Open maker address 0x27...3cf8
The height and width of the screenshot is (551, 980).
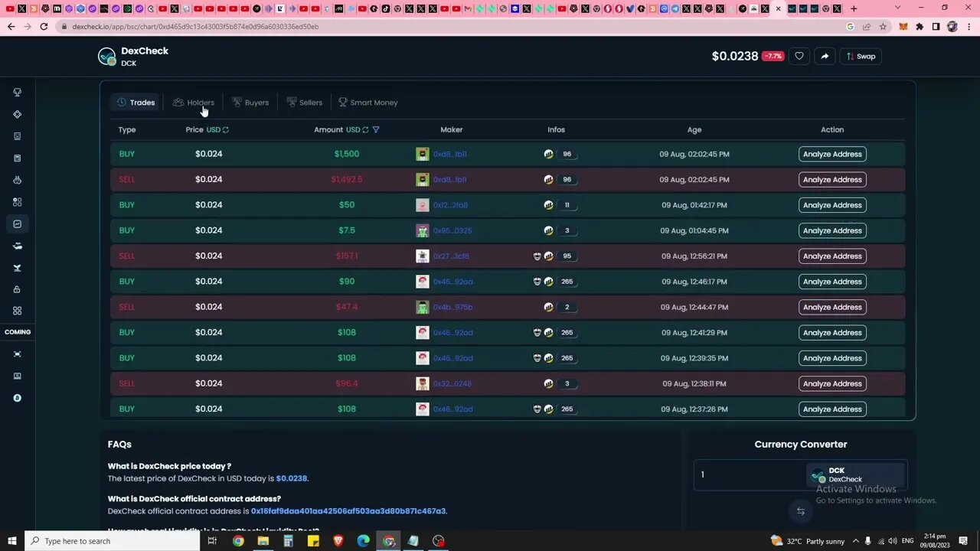pos(451,256)
